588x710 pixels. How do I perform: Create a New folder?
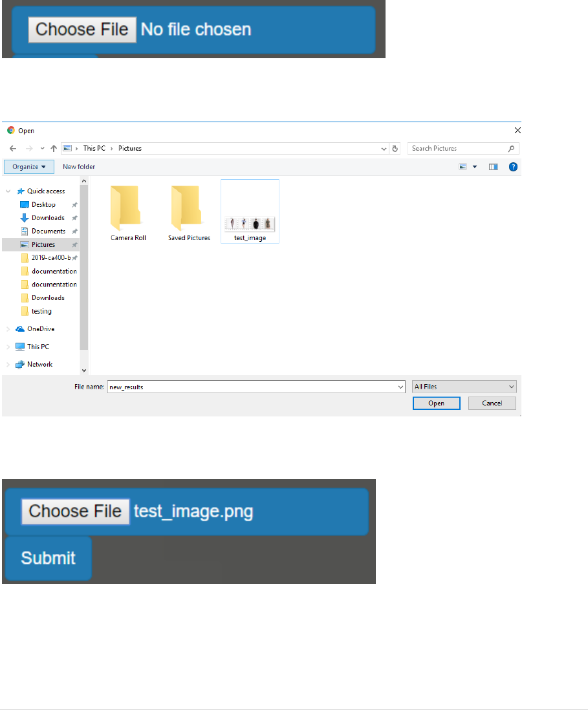pyautogui.click(x=79, y=167)
